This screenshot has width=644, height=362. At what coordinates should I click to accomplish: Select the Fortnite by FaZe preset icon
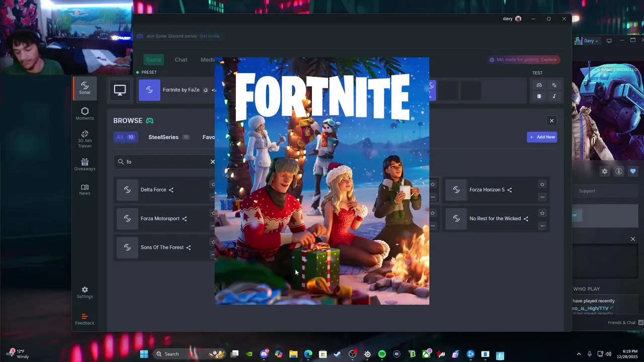click(149, 90)
